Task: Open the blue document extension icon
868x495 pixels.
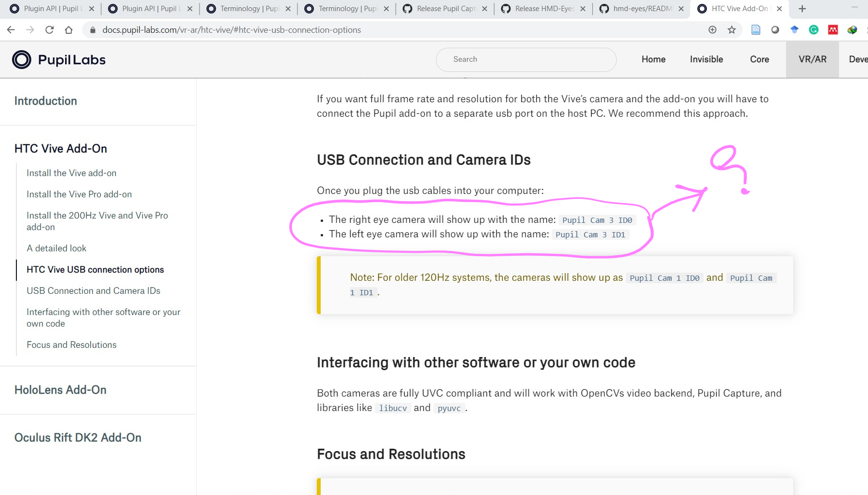Action: tap(756, 30)
